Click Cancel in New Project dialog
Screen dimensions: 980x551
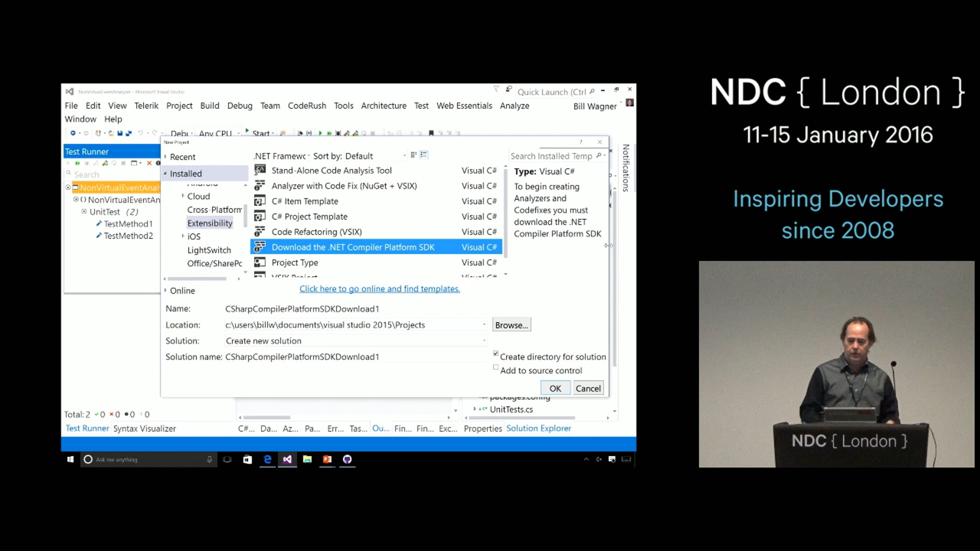point(588,388)
